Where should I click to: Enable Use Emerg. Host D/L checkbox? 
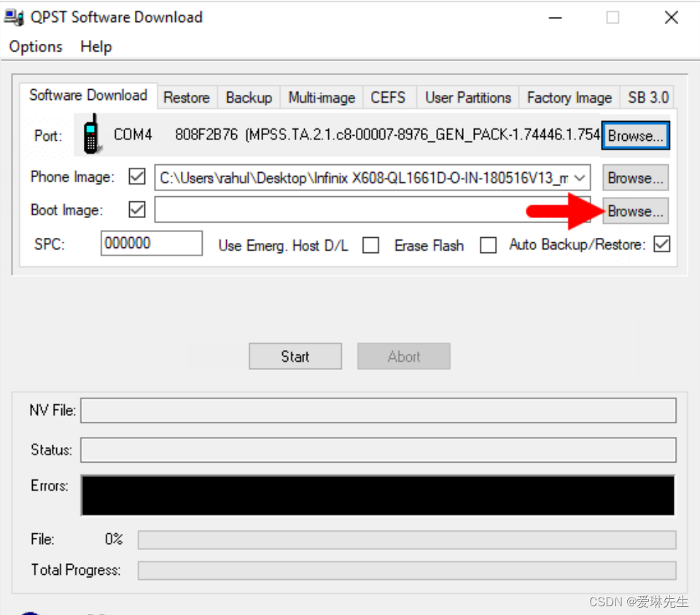coord(370,245)
